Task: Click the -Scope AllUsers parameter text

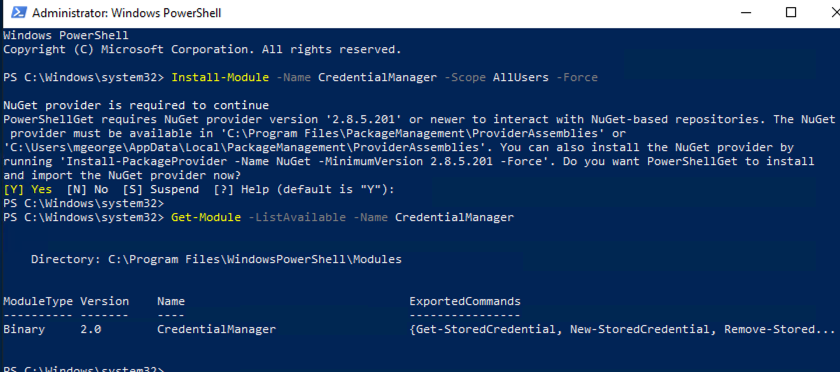Action: [x=496, y=78]
